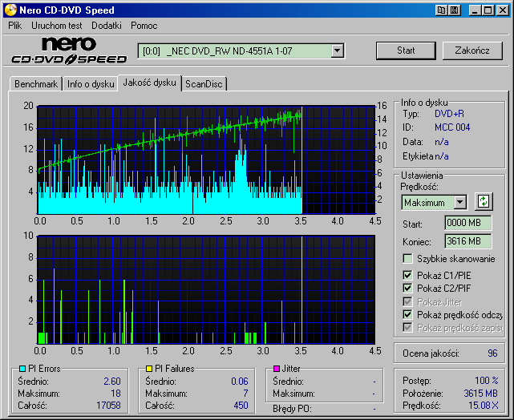Toggle the disabled Pokaż Jitter checkbox
Viewport: 514px width, 420px height.
click(407, 301)
